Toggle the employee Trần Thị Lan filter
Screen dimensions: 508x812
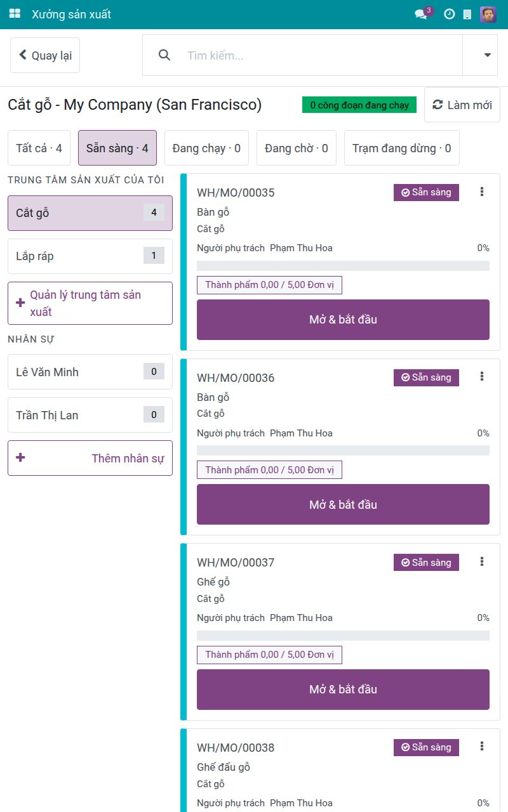coord(90,415)
